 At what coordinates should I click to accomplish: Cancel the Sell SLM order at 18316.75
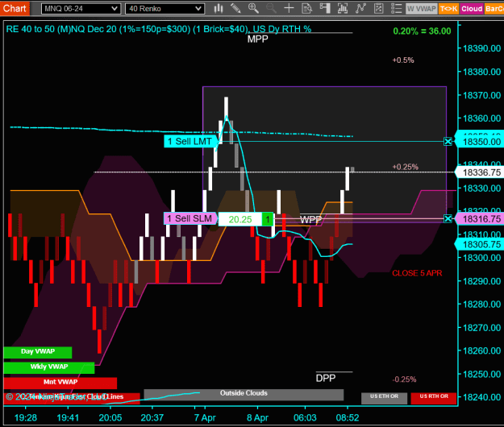pyautogui.click(x=448, y=218)
